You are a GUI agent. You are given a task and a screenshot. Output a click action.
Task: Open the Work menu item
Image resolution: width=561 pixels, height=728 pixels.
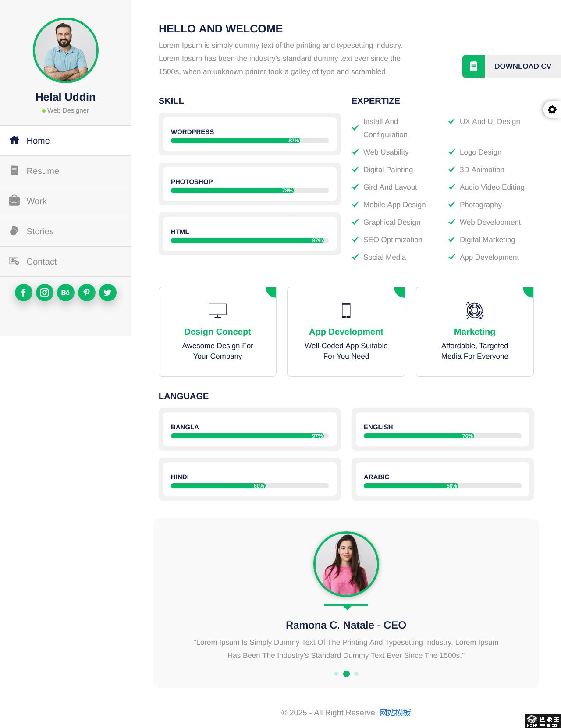[66, 201]
